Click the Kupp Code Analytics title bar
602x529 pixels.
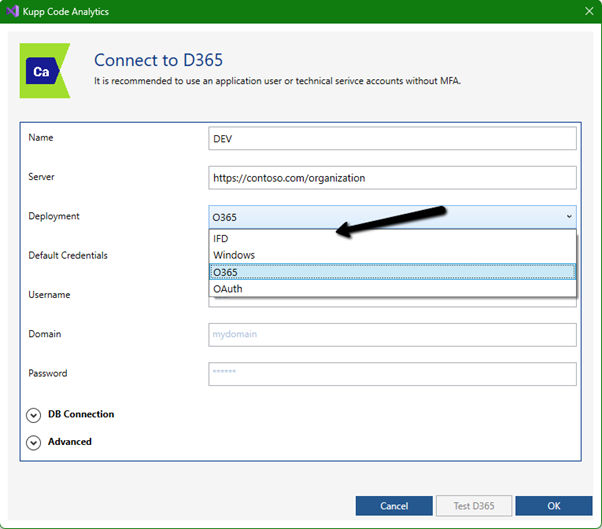point(300,11)
